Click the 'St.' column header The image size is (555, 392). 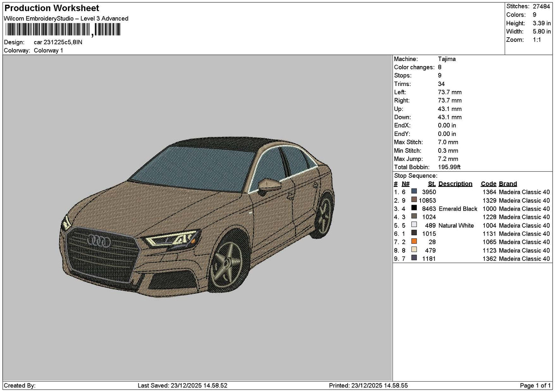coord(432,184)
